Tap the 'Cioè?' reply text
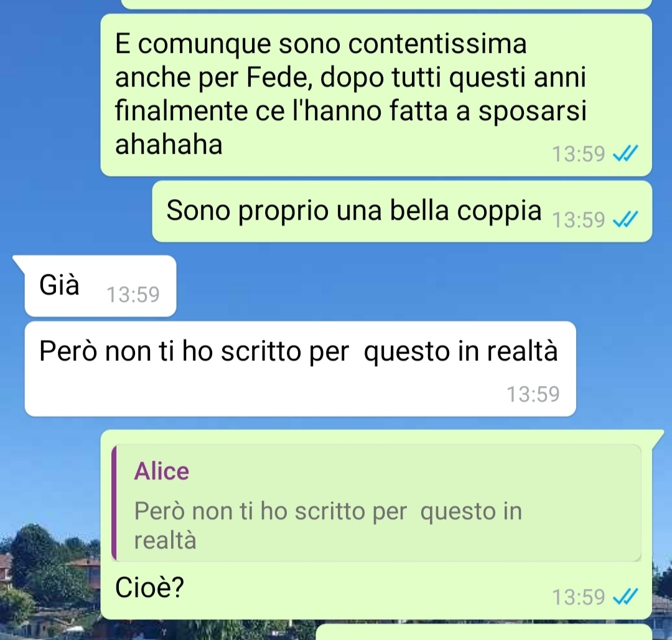 coord(149,587)
